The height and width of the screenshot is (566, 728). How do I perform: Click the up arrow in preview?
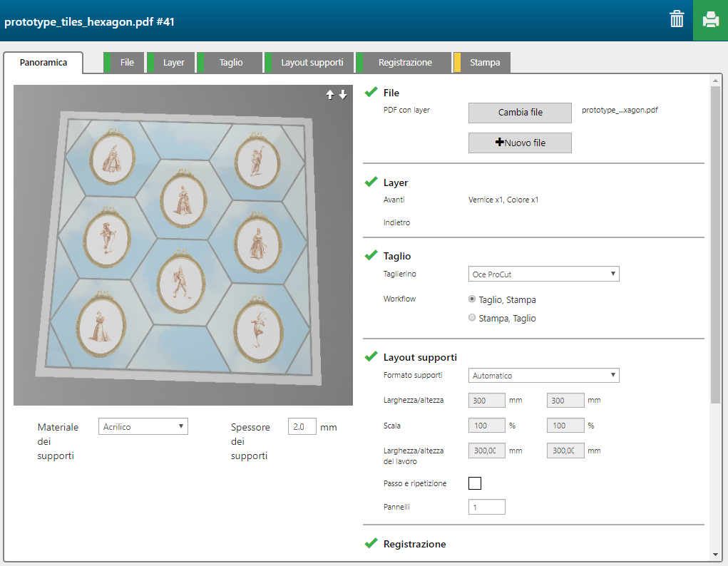329,95
